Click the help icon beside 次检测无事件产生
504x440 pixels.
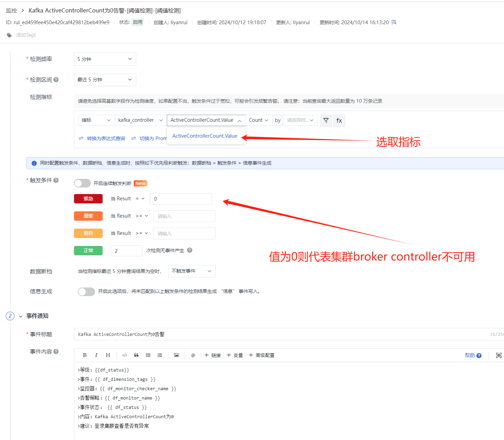tap(190, 250)
